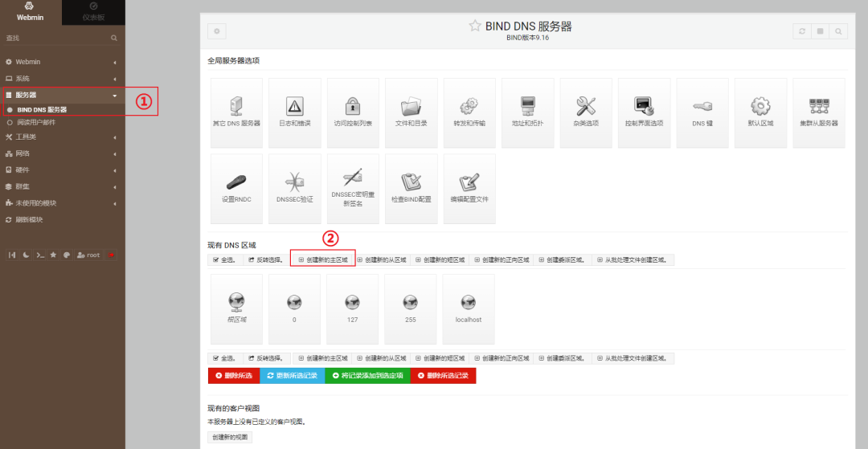Click the refresh icon in header

(x=801, y=31)
